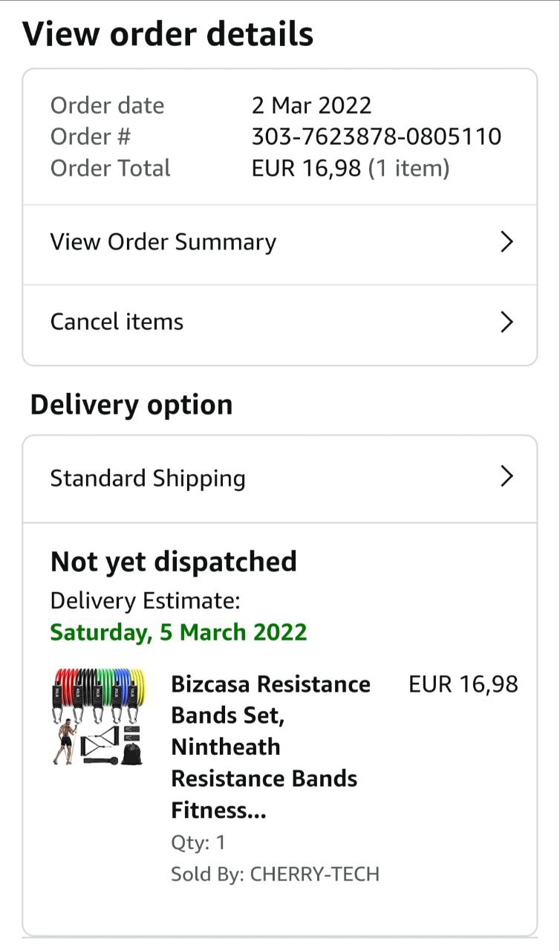Tap the Delivery option section heading
The image size is (560, 951).
pos(131,405)
